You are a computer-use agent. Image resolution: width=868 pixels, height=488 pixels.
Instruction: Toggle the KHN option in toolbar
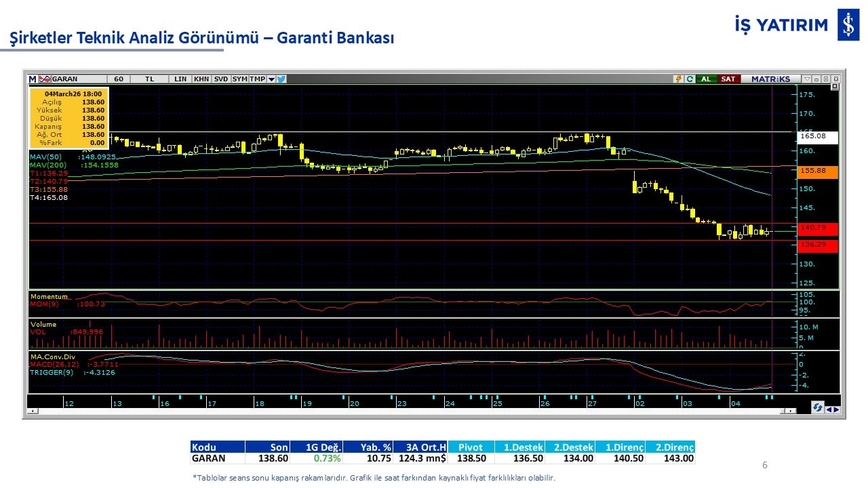[201, 79]
